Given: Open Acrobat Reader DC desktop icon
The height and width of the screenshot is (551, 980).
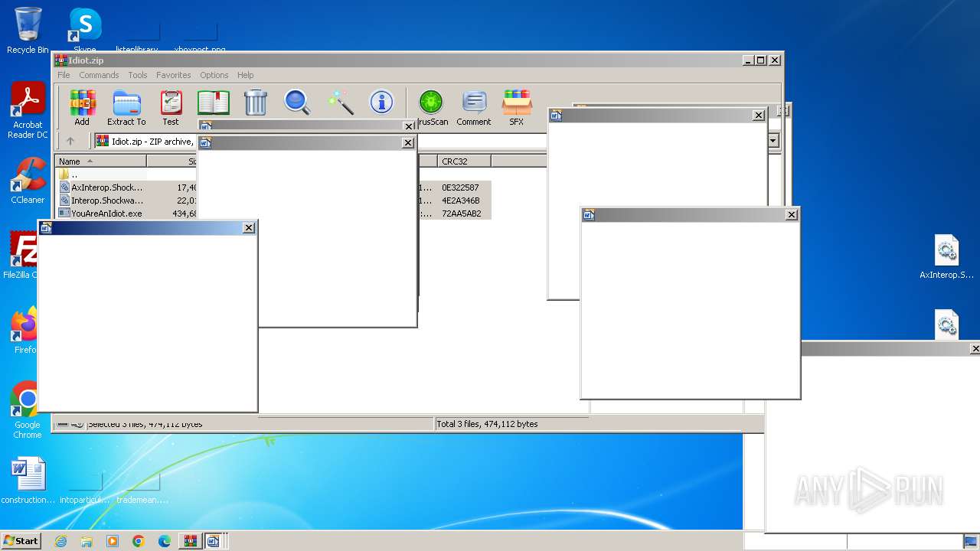Looking at the screenshot, I should click(x=28, y=110).
